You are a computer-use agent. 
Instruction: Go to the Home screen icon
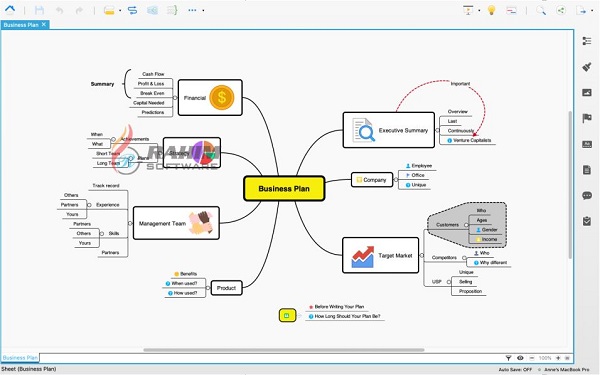pyautogui.click(x=10, y=10)
